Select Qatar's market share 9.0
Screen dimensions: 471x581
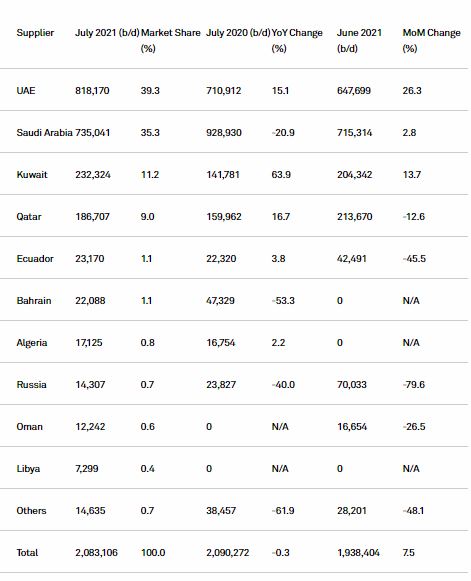pyautogui.click(x=147, y=217)
